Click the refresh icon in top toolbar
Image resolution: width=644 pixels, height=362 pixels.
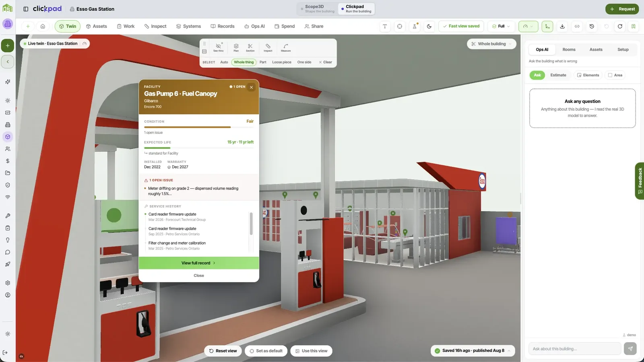tap(620, 26)
